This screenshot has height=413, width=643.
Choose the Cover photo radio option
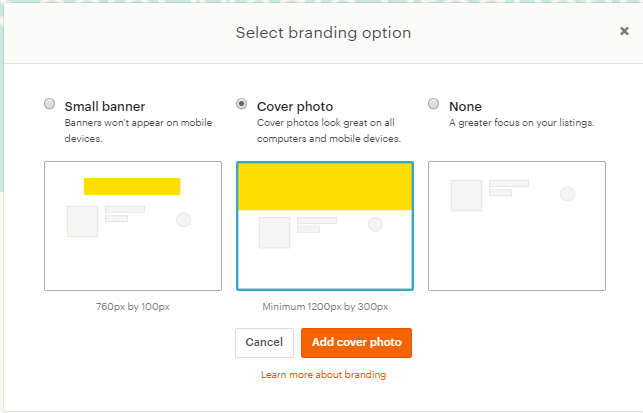[x=241, y=104]
